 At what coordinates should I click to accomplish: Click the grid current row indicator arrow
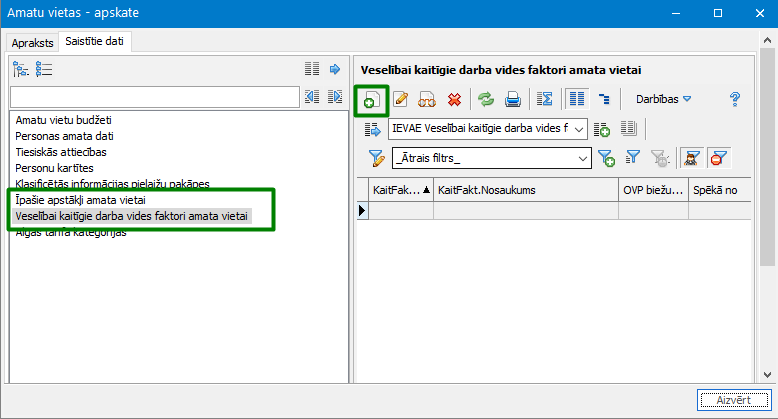(363, 210)
